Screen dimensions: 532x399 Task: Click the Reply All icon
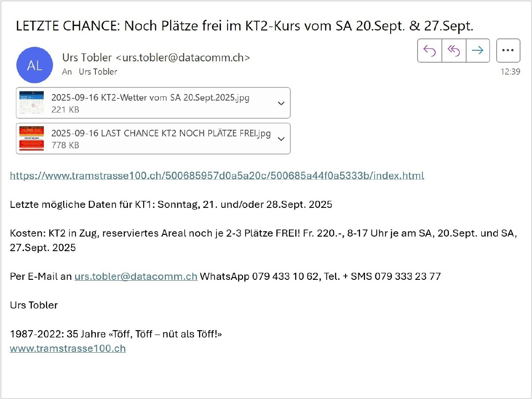tap(454, 50)
